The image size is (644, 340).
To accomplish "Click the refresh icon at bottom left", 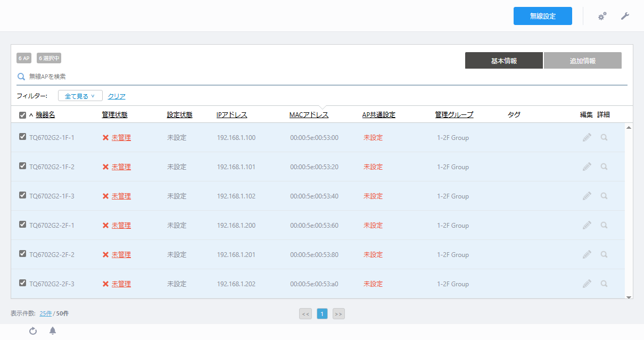I will (x=33, y=331).
